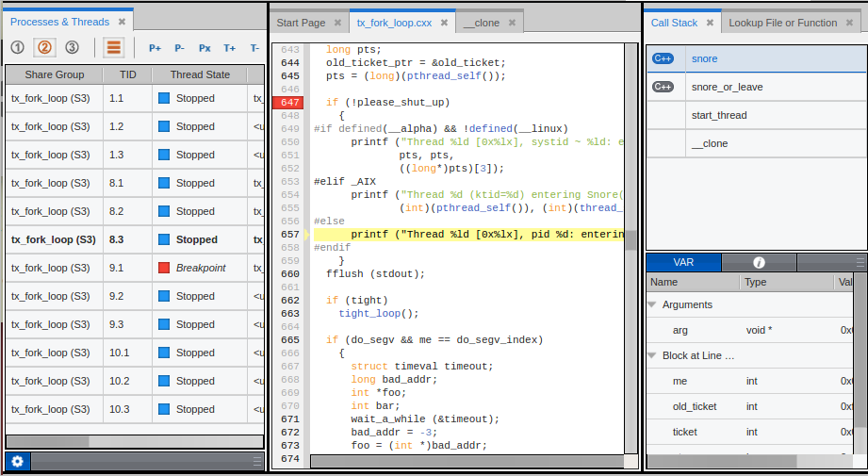Toggle circled number 2 view mode

coord(44,47)
